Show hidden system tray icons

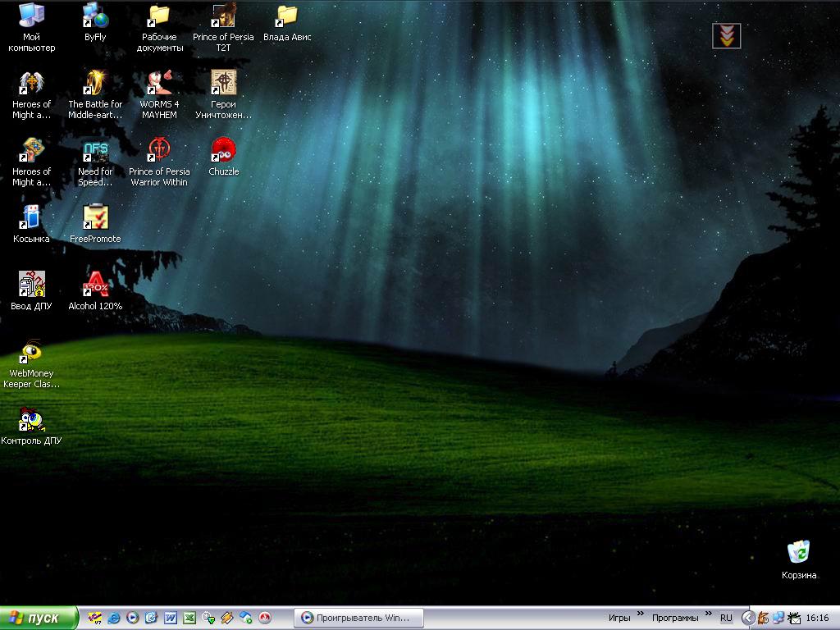click(x=748, y=619)
